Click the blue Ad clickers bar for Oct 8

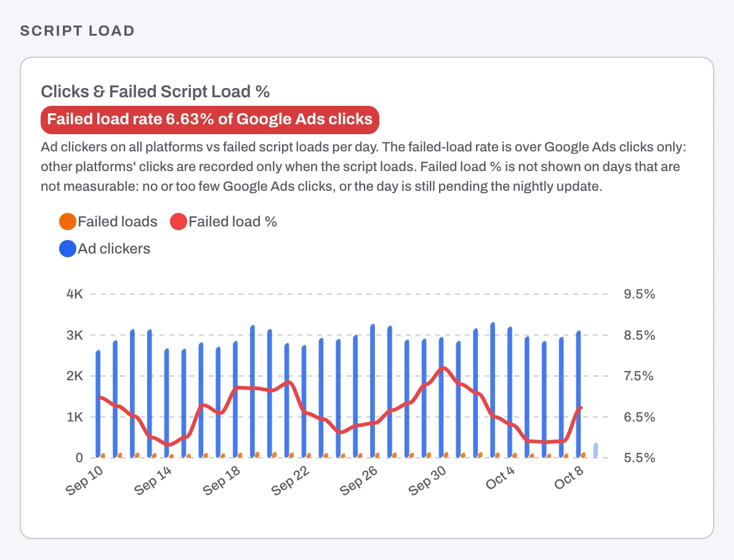point(579,394)
